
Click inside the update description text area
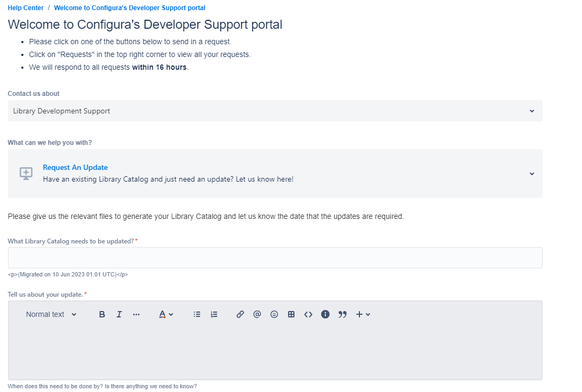[275, 351]
